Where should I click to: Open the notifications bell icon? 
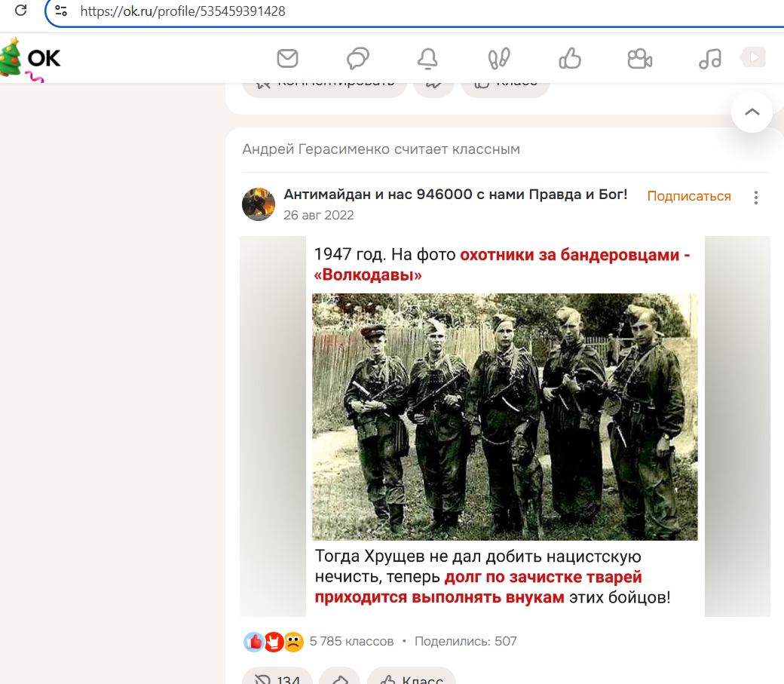(428, 59)
